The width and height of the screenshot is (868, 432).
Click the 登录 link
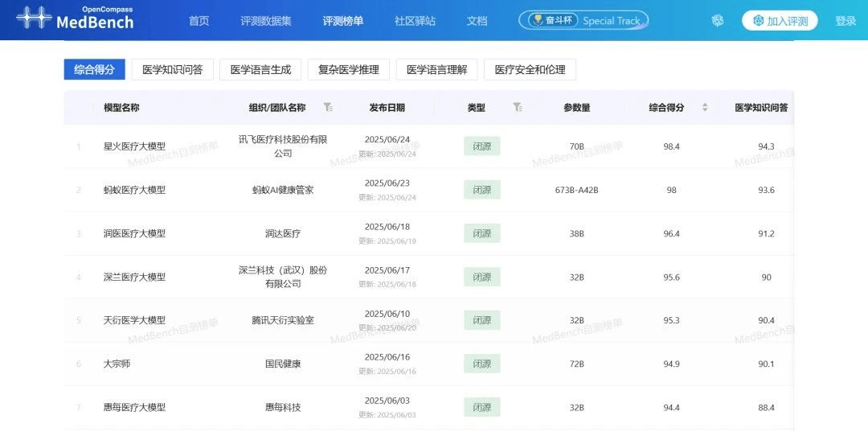845,21
